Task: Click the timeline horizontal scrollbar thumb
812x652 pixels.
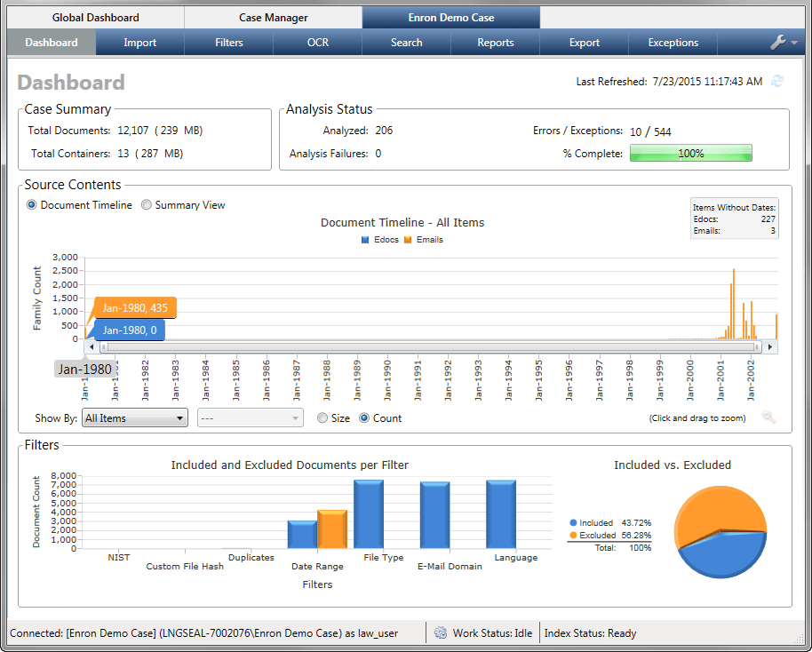Action: [430, 347]
